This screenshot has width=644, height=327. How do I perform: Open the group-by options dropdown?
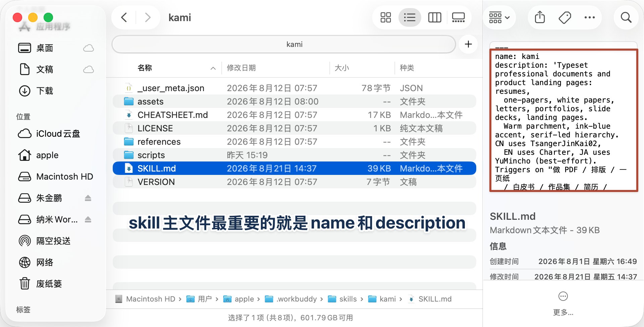pyautogui.click(x=499, y=17)
